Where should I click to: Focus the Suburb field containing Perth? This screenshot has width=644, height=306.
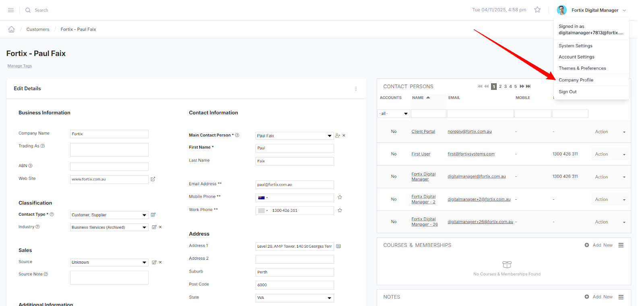point(295,272)
